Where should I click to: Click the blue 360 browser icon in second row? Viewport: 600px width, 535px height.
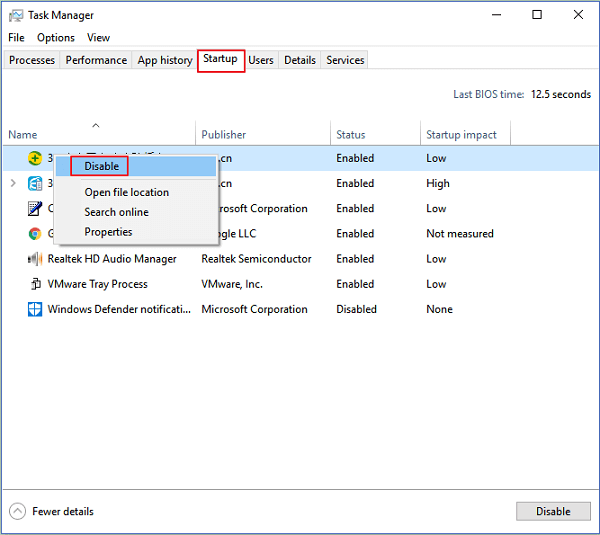click(x=35, y=183)
